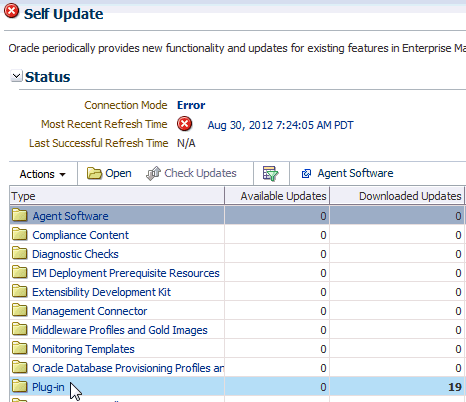Click Monitoring Templates downloaded updates cell
Viewport: 466px width, 402px height.
[397, 349]
